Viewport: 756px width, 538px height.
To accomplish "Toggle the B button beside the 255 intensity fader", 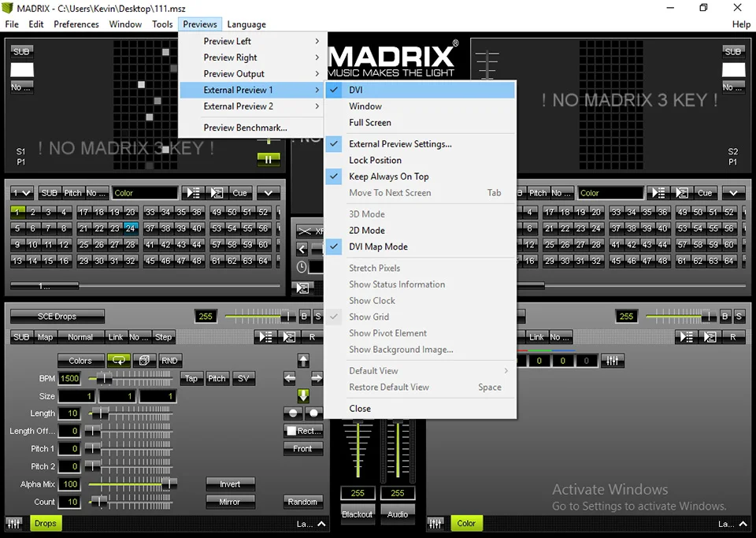I will [306, 316].
